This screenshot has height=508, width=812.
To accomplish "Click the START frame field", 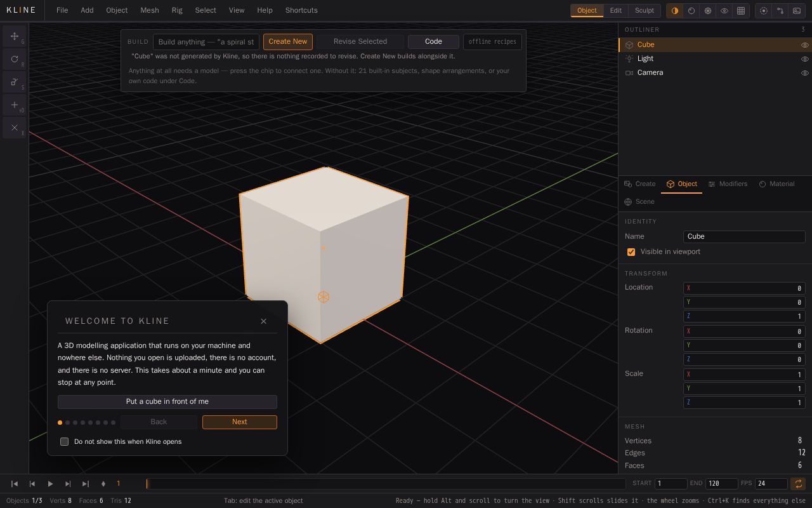I will pos(671,484).
